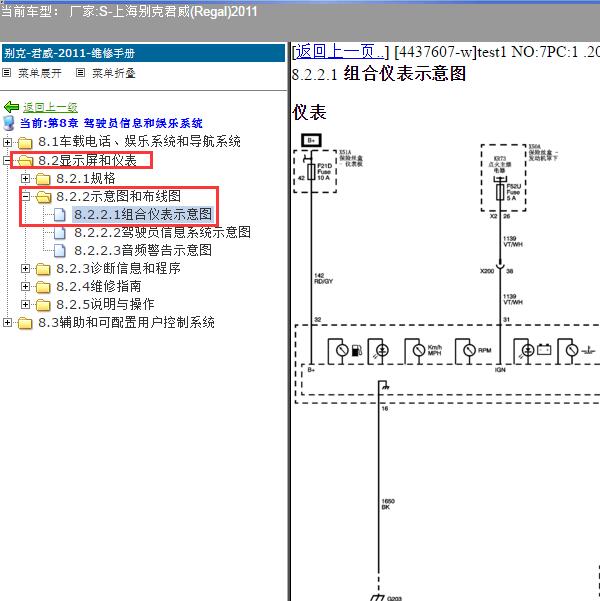Click the folder icon of 8.1车载电话
Viewport: 600px width, 601px height.
click(x=25, y=143)
